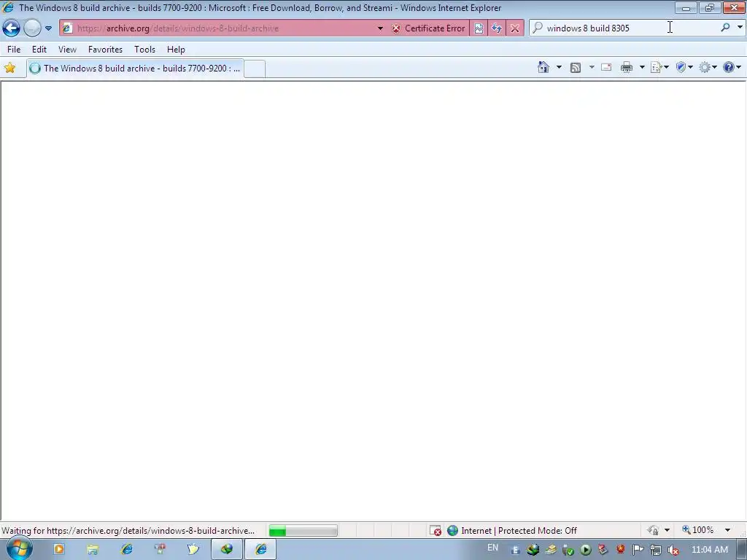747x560 pixels.
Task: Open the Safety shield menu
Action: [x=684, y=68]
